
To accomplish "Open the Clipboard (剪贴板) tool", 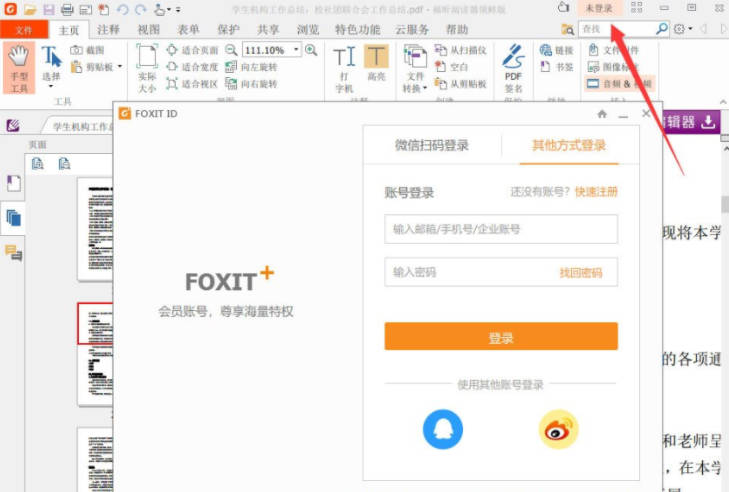I will (x=93, y=67).
